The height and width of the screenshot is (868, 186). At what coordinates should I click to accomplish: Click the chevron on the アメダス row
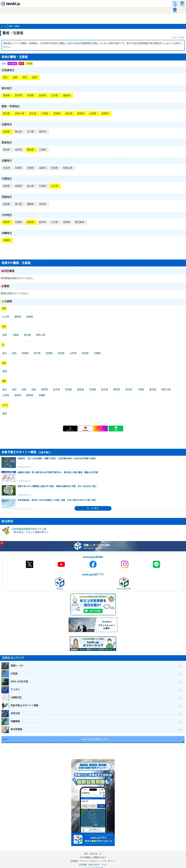tap(180, 689)
